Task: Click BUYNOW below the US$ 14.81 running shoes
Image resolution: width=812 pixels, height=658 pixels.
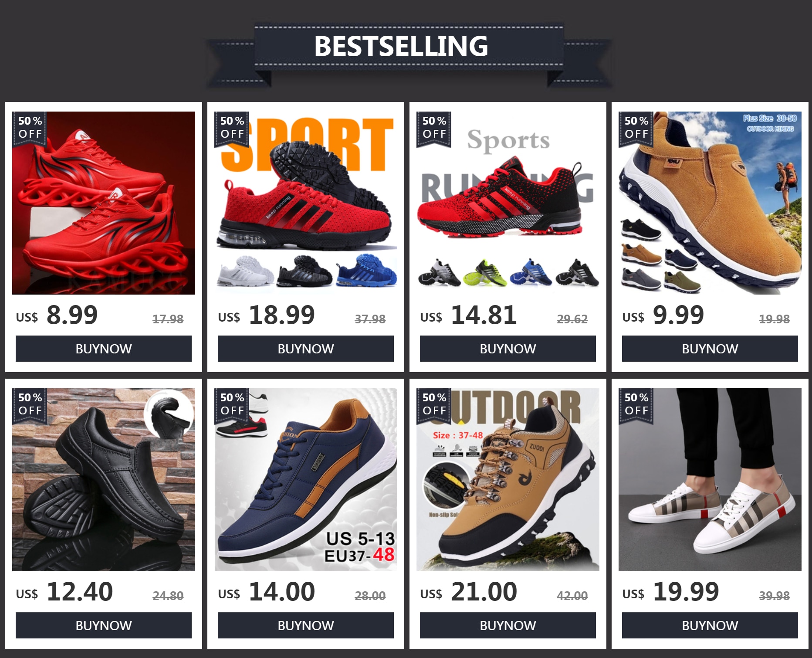Action: [x=508, y=349]
